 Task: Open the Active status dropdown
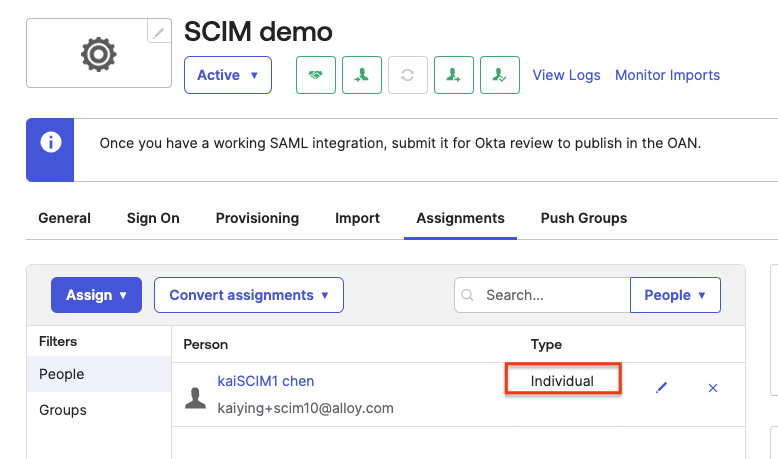click(228, 75)
